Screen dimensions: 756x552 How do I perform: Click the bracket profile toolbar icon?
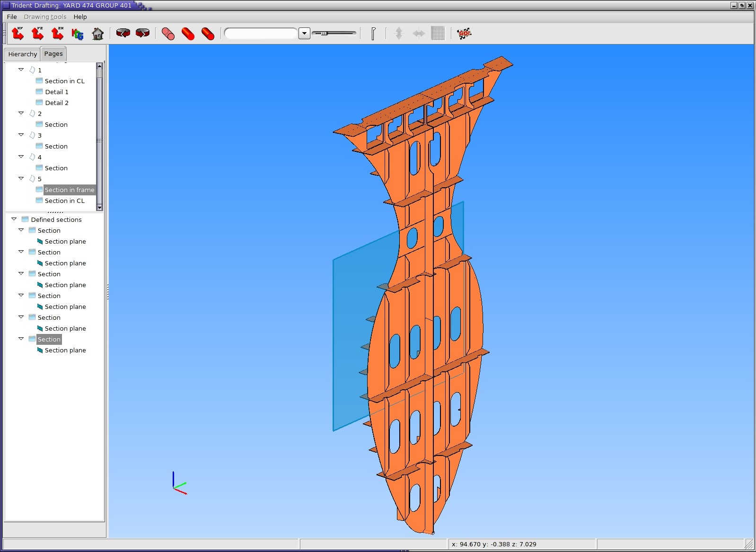click(x=373, y=34)
